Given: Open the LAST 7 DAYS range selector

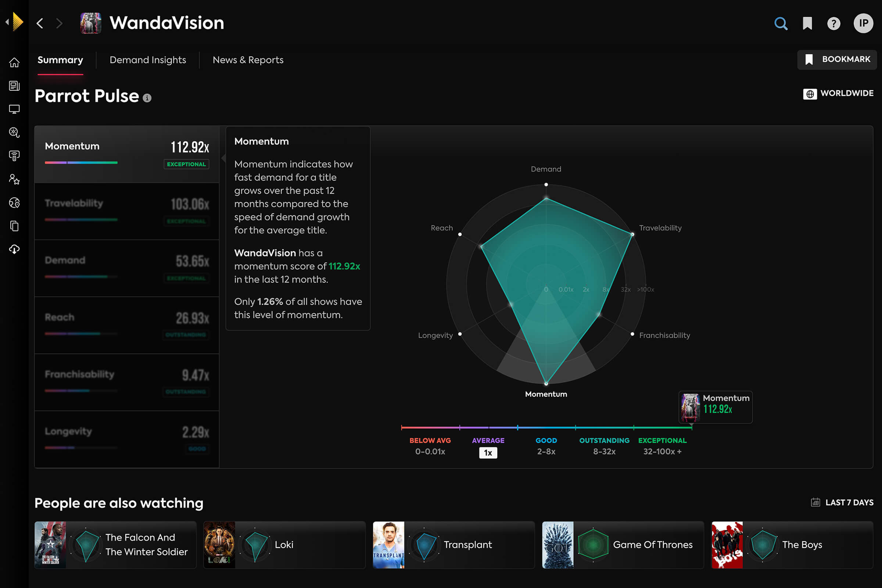Looking at the screenshot, I should pyautogui.click(x=842, y=502).
